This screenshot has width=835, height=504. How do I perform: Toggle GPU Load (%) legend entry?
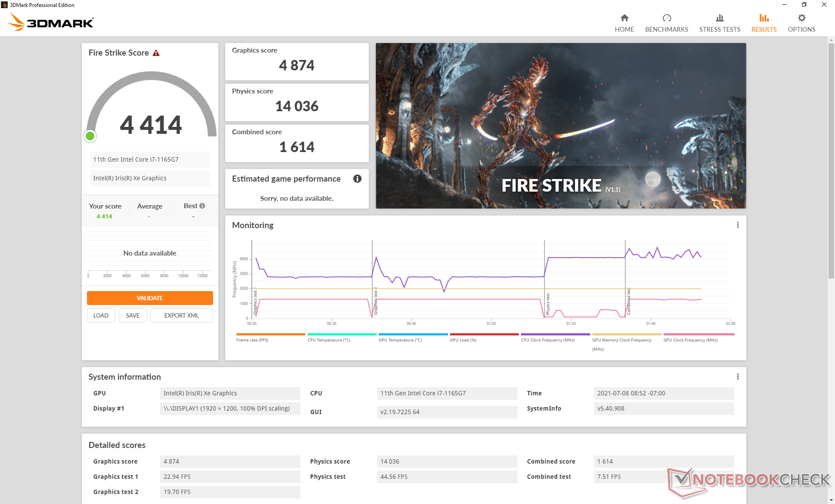click(463, 340)
